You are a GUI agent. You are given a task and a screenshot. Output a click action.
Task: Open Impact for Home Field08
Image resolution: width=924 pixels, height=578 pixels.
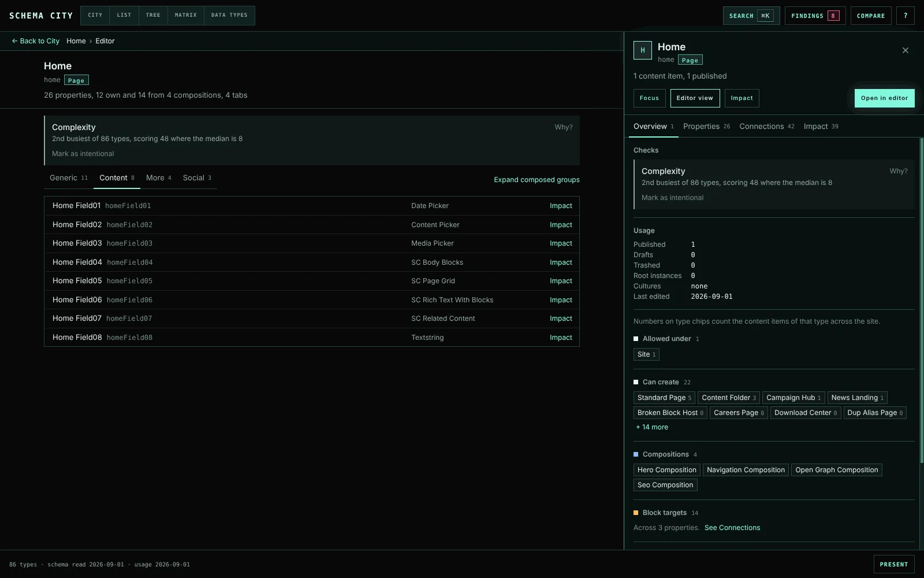pyautogui.click(x=561, y=338)
